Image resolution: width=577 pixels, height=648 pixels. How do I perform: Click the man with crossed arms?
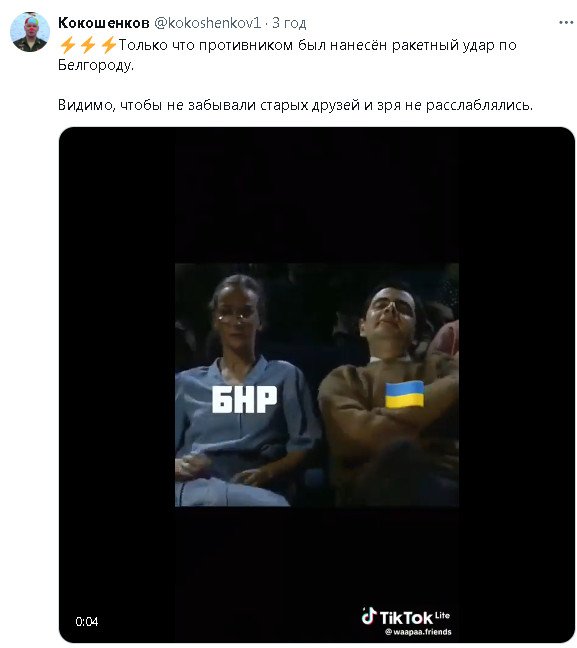[x=389, y=395]
